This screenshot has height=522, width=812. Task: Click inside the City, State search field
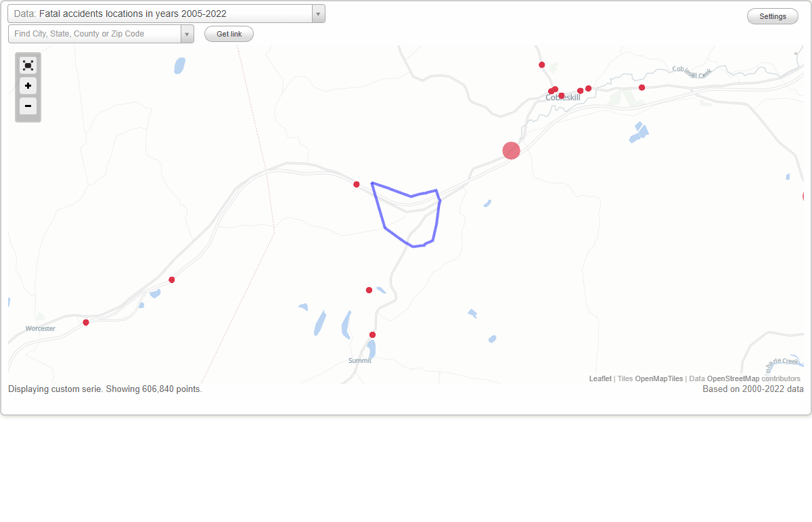click(x=88, y=33)
